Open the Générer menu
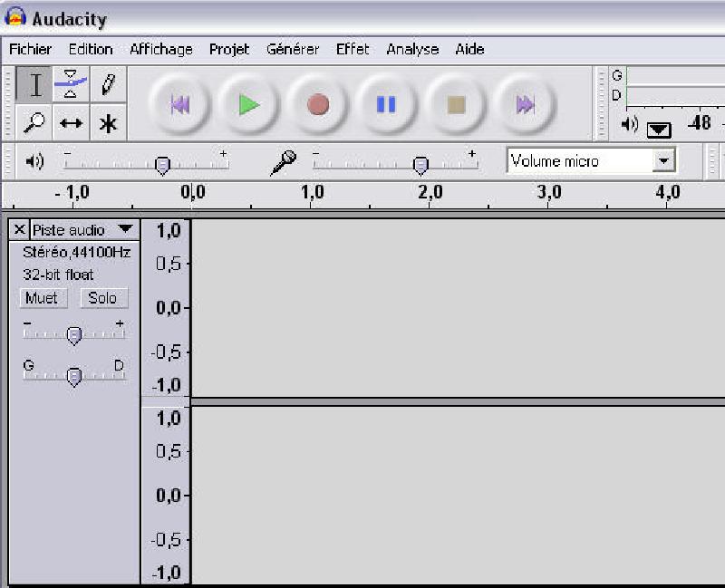Viewport: 725px width, 588px height. point(293,49)
